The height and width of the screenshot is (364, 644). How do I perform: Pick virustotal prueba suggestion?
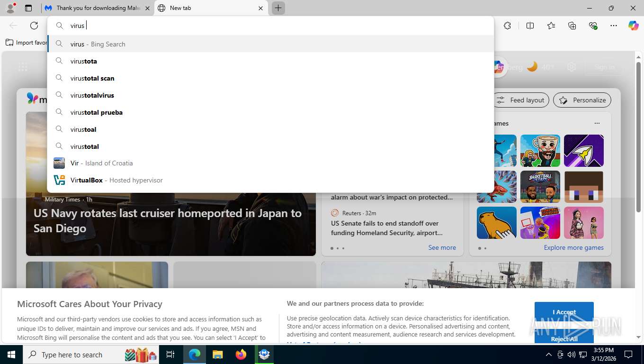(x=270, y=112)
